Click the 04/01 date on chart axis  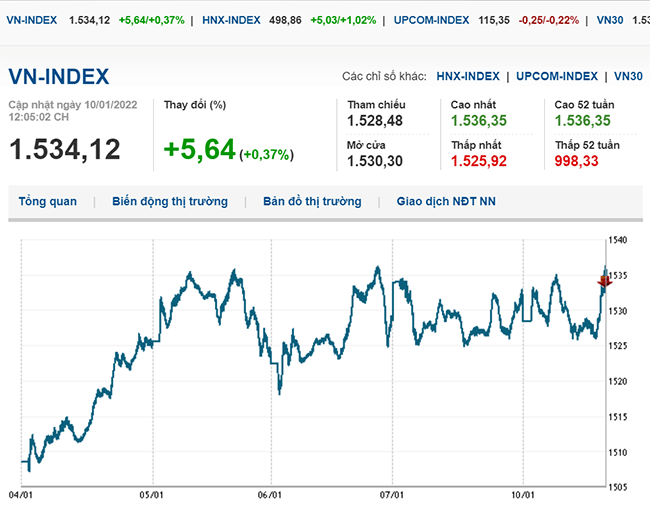pos(23,495)
